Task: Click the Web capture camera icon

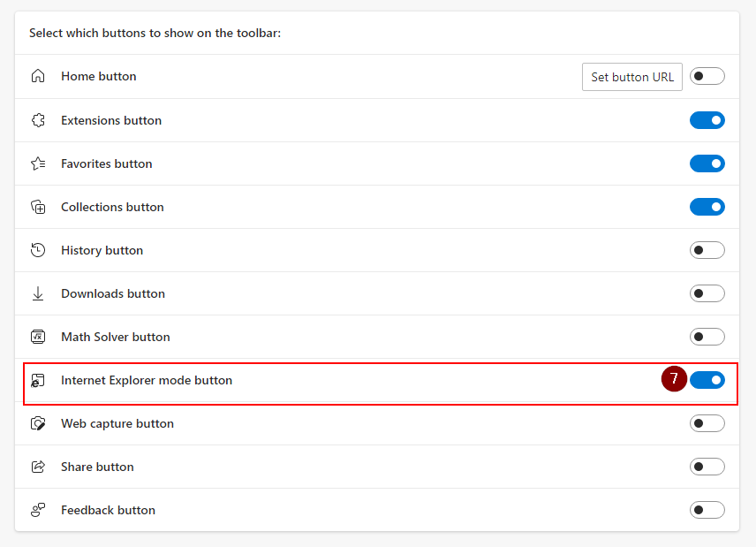Action: pos(38,423)
